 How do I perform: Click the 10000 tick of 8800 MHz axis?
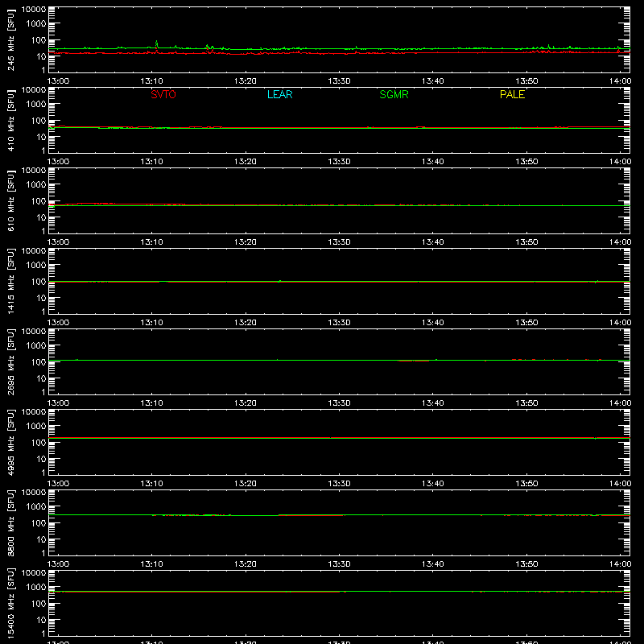(34, 493)
